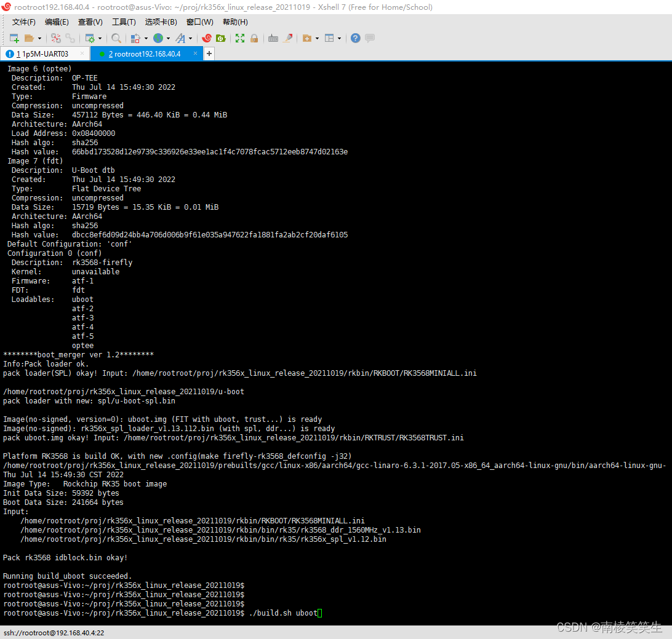Open the 文件(F) menu
Viewport: 672px width, 639px height.
click(x=23, y=22)
